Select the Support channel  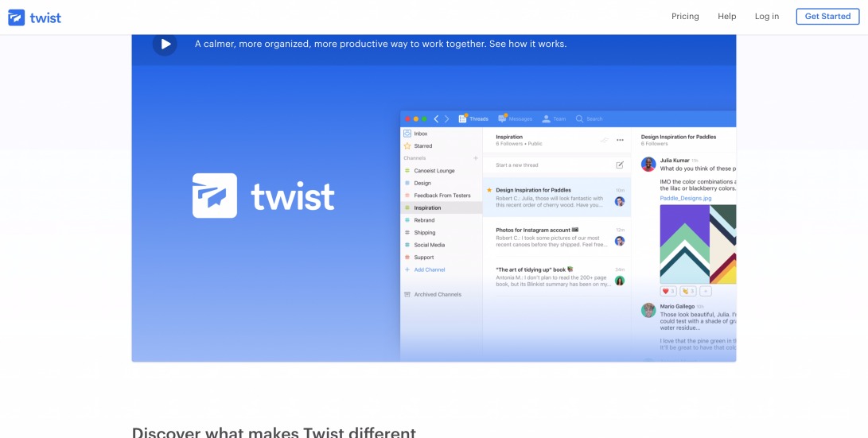(x=442, y=258)
